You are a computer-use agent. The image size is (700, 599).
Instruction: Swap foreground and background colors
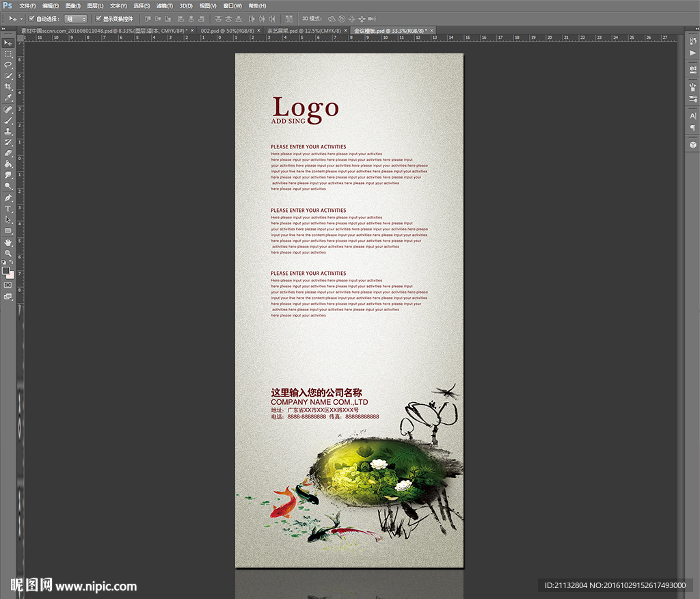pos(12,263)
